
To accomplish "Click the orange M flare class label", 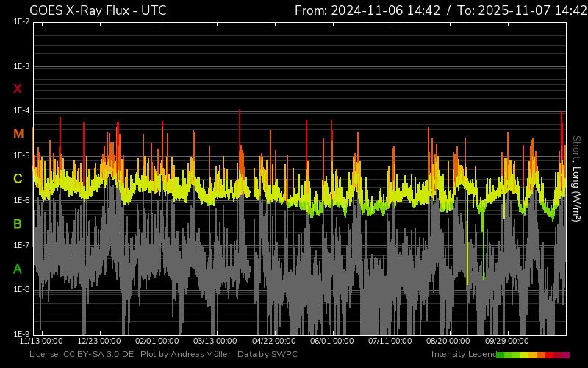I will (18, 134).
